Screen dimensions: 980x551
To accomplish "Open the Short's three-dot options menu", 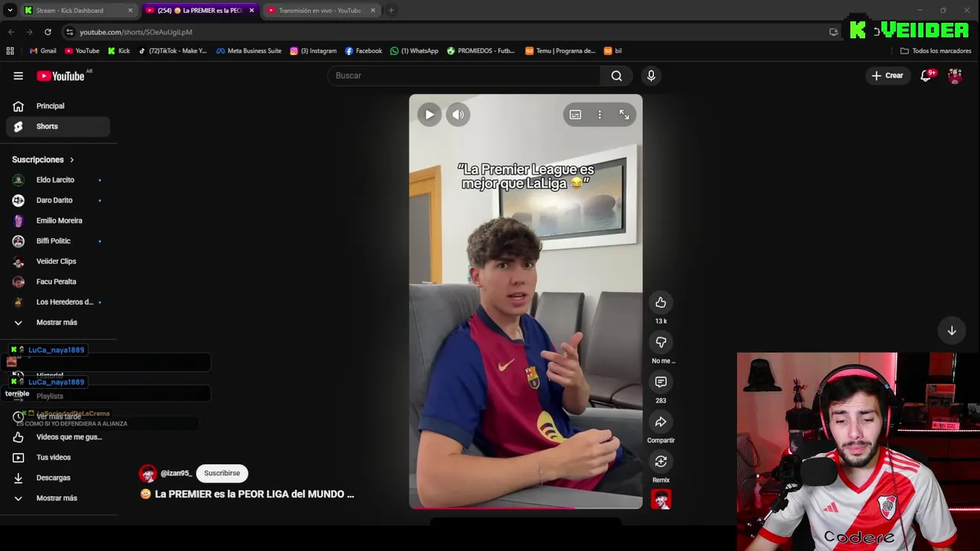I will coord(599,115).
